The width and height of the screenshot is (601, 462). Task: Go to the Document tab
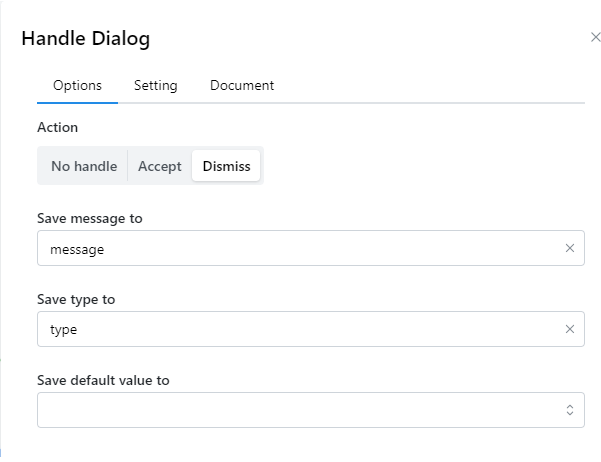(x=241, y=86)
